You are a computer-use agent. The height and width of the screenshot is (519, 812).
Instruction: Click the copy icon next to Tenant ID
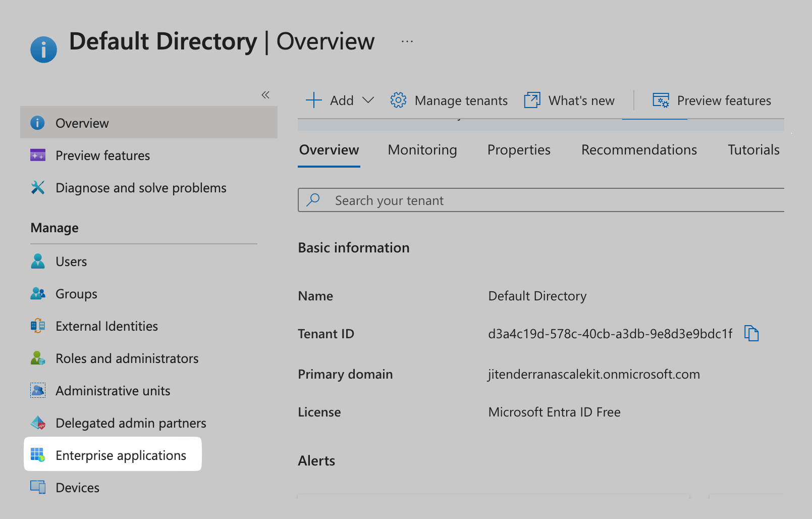coord(751,333)
